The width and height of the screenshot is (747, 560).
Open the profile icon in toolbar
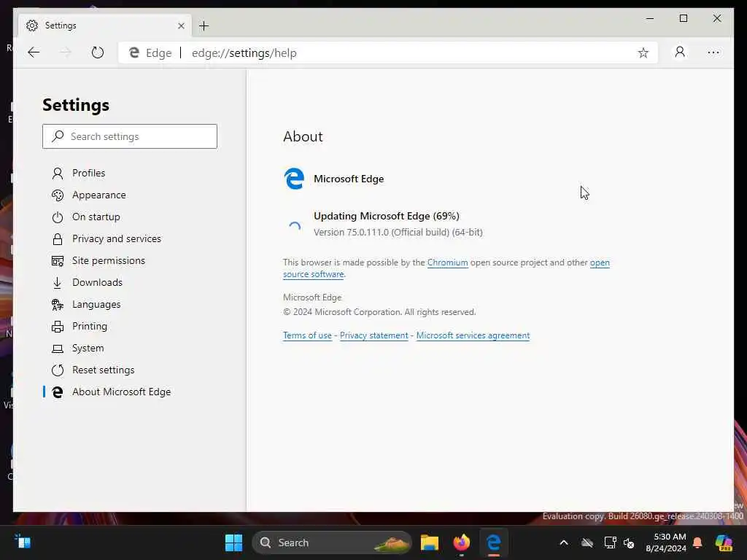coord(680,52)
